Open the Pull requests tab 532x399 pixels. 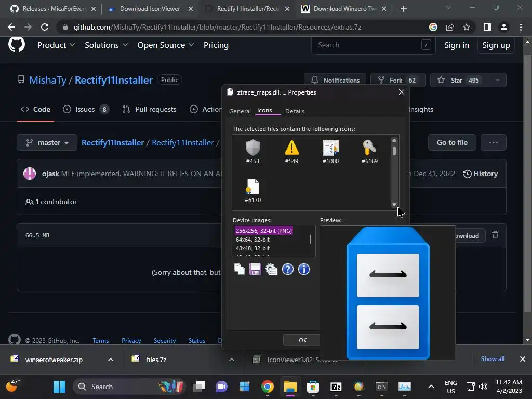point(149,109)
